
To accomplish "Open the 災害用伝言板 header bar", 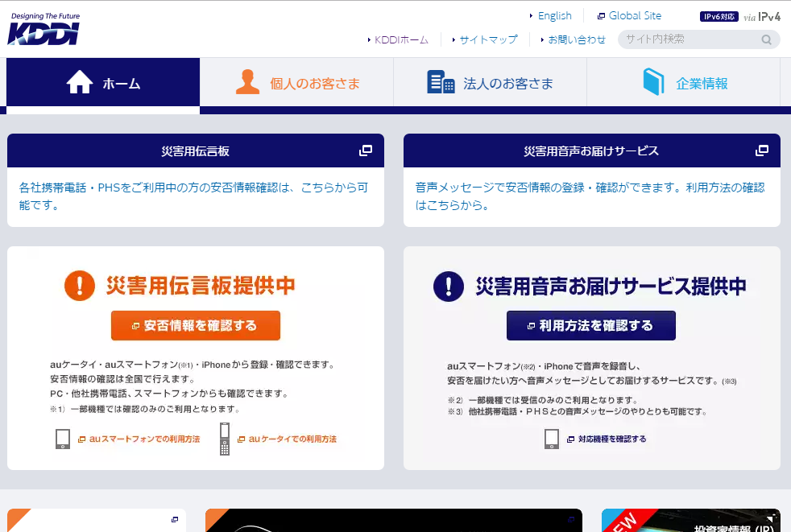I will tap(196, 151).
